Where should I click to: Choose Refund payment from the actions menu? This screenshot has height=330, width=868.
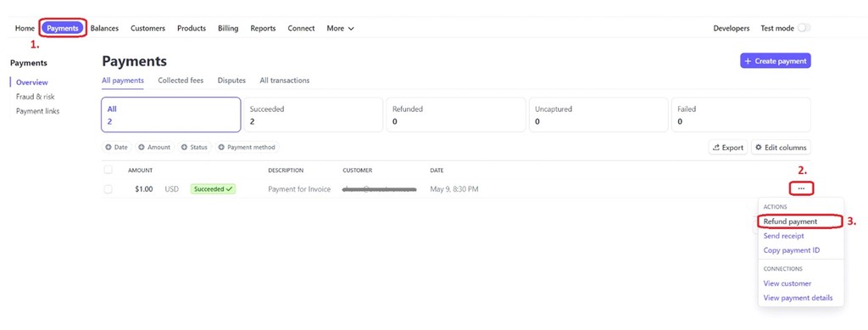790,221
